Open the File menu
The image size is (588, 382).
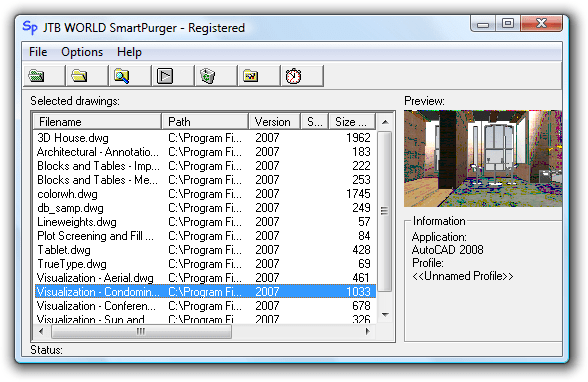click(x=38, y=52)
